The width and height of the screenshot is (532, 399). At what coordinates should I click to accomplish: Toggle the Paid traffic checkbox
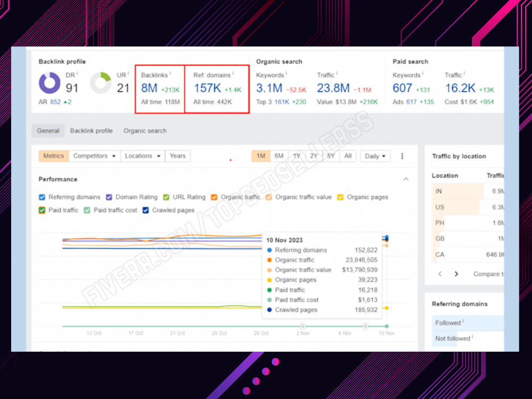tap(42, 210)
